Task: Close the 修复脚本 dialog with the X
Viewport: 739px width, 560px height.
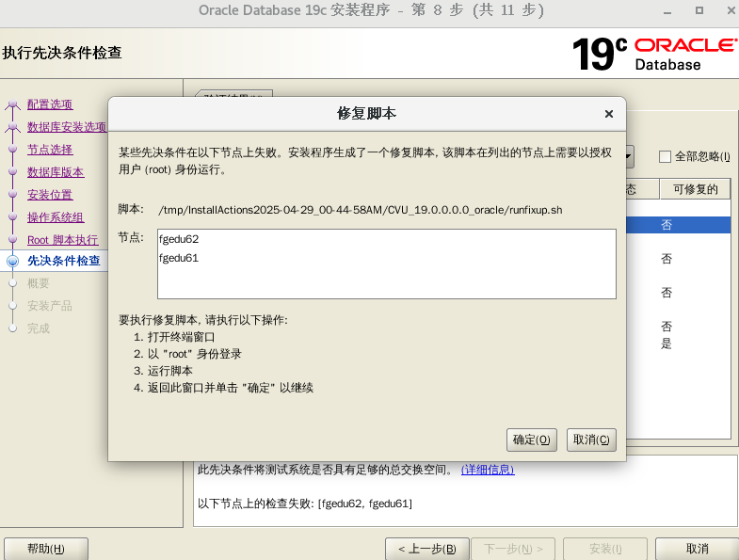Action: coord(609,114)
